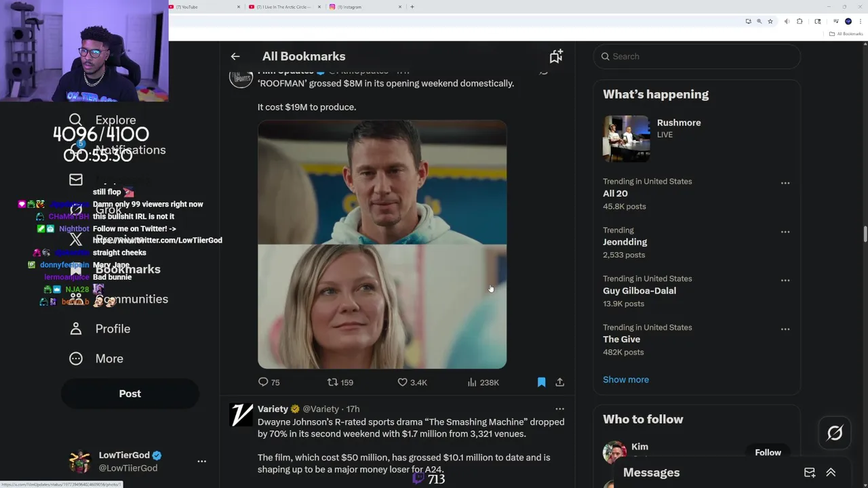The width and height of the screenshot is (868, 488).
Task: Click the Post button
Action: [x=130, y=394]
